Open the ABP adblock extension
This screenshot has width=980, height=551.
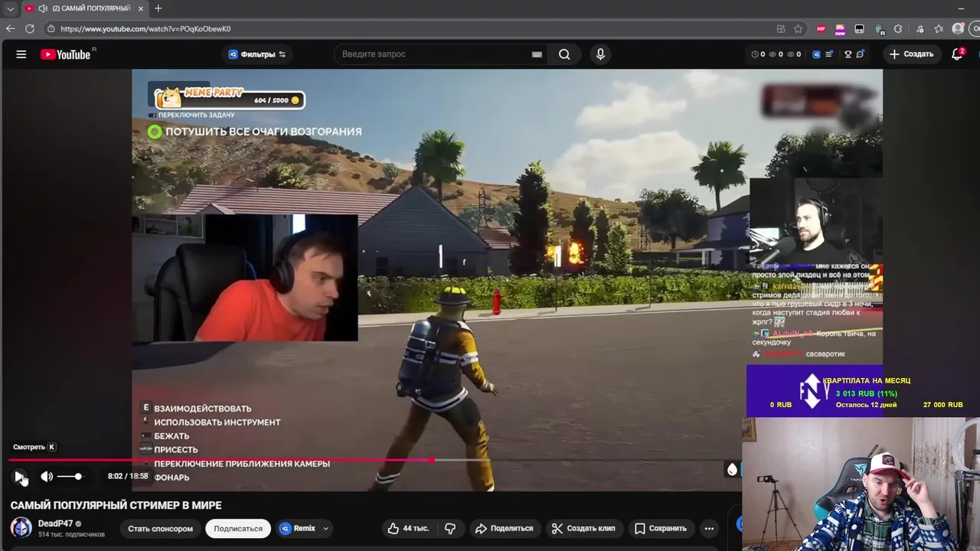(821, 28)
